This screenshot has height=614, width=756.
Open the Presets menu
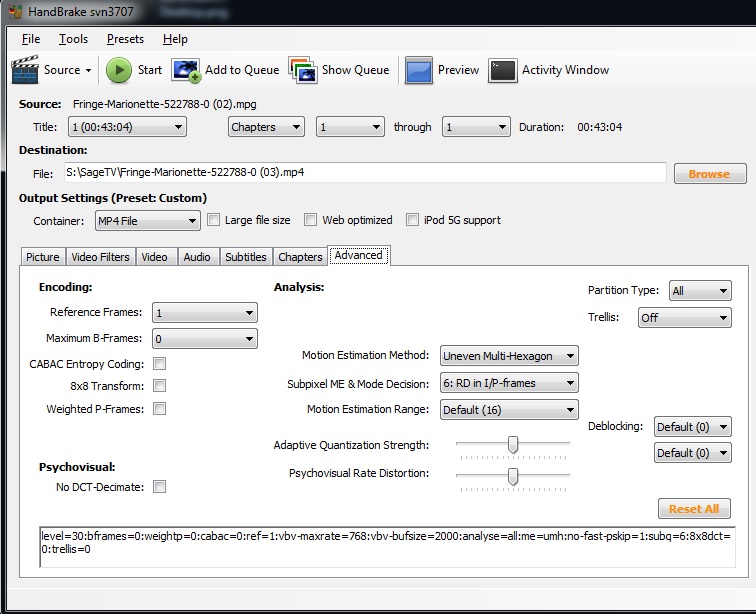click(125, 39)
